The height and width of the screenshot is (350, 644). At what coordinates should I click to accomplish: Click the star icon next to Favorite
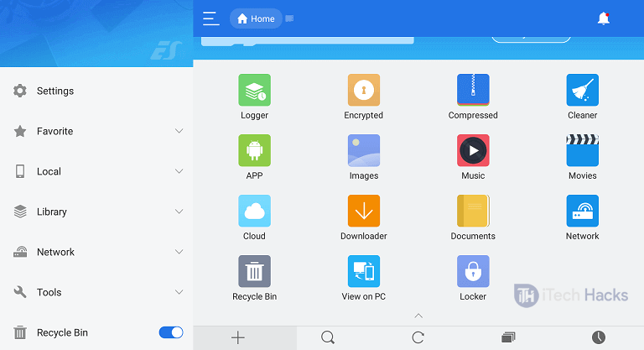point(20,131)
